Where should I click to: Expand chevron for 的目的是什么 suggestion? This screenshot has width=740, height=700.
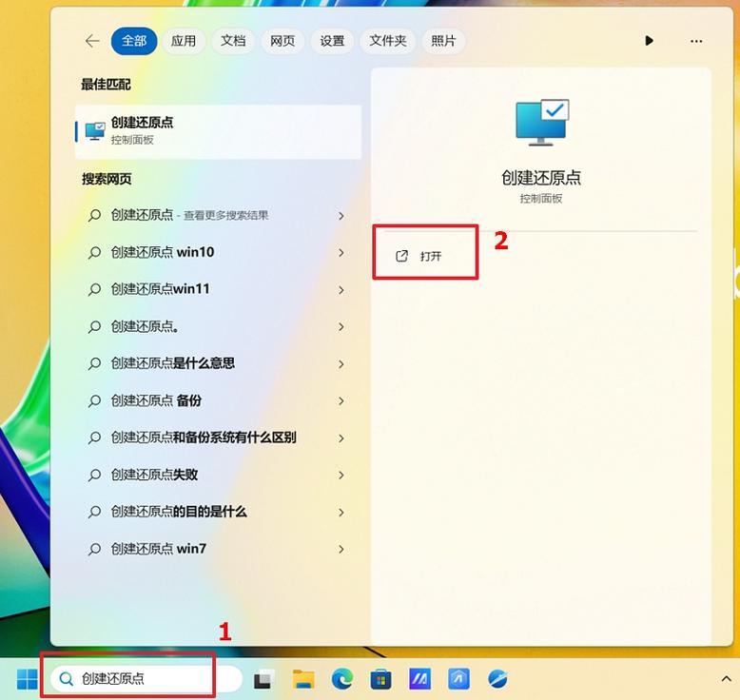[x=341, y=512]
